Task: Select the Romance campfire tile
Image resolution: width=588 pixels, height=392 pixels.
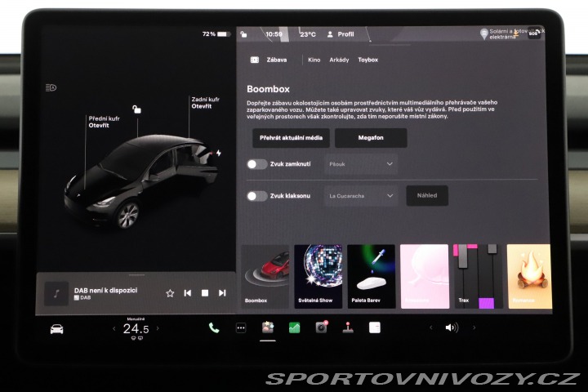Action: point(529,276)
